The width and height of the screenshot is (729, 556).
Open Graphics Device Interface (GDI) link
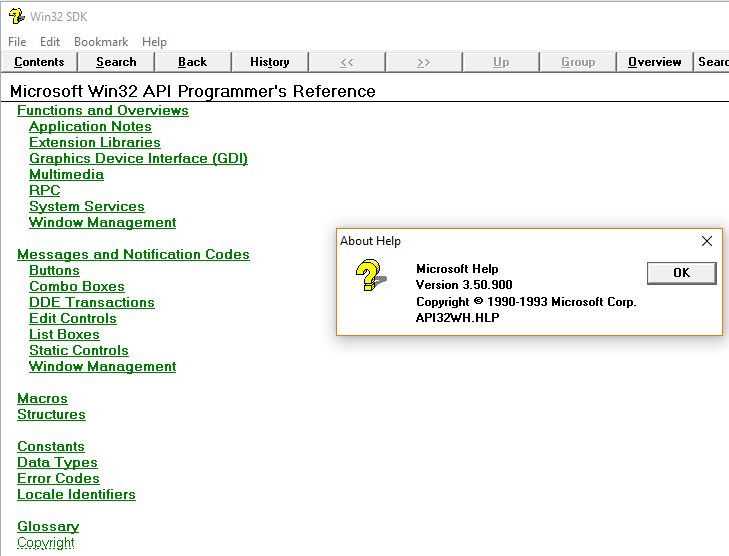click(x=139, y=159)
